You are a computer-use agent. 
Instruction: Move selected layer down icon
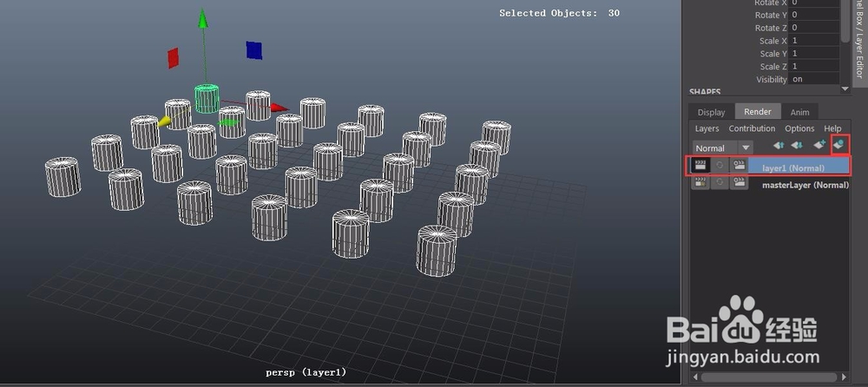tap(797, 146)
